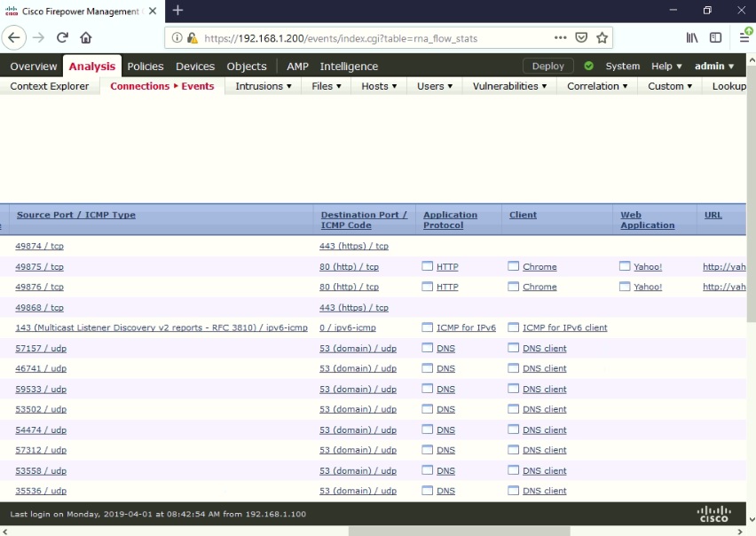Select the Context Explorer tab
The image size is (756, 536).
pos(49,86)
